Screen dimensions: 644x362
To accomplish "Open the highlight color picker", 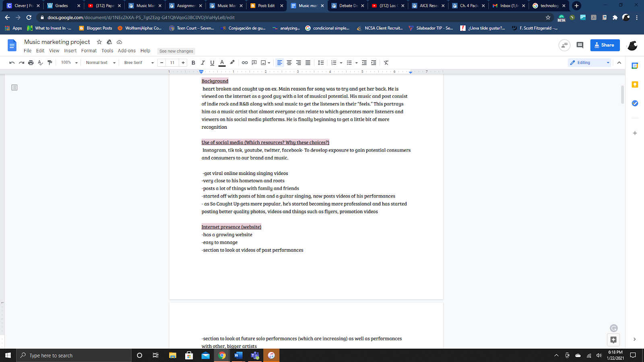I will pyautogui.click(x=232, y=63).
